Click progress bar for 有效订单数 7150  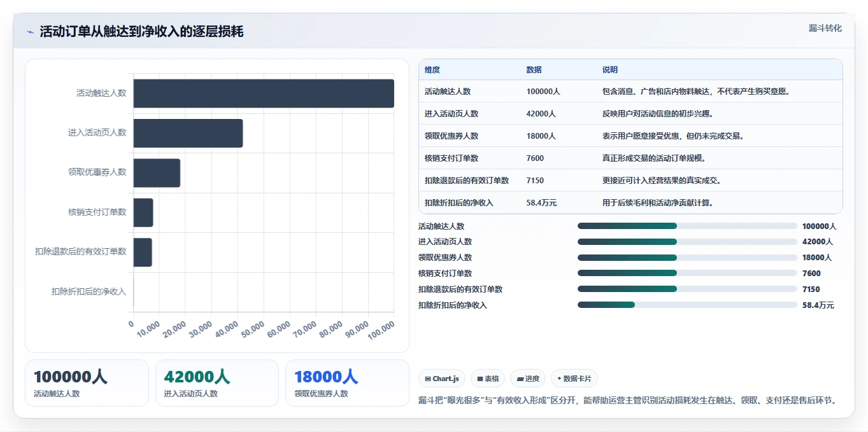687,289
